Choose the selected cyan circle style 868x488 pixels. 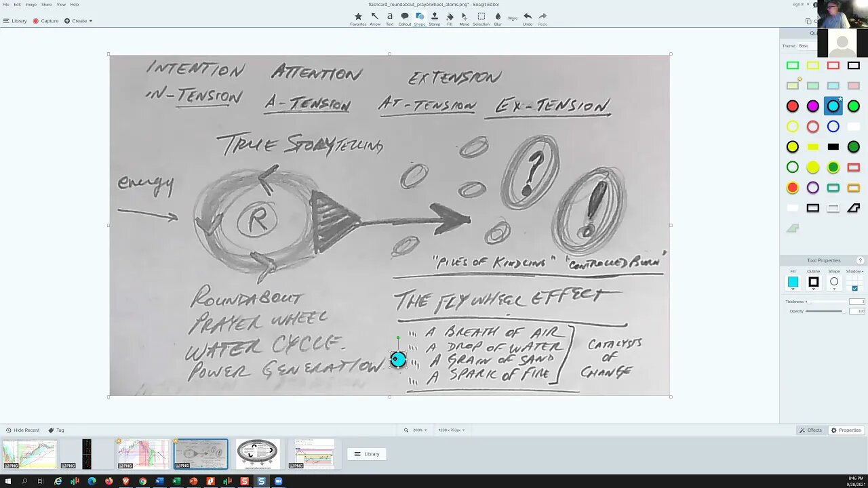(x=833, y=106)
